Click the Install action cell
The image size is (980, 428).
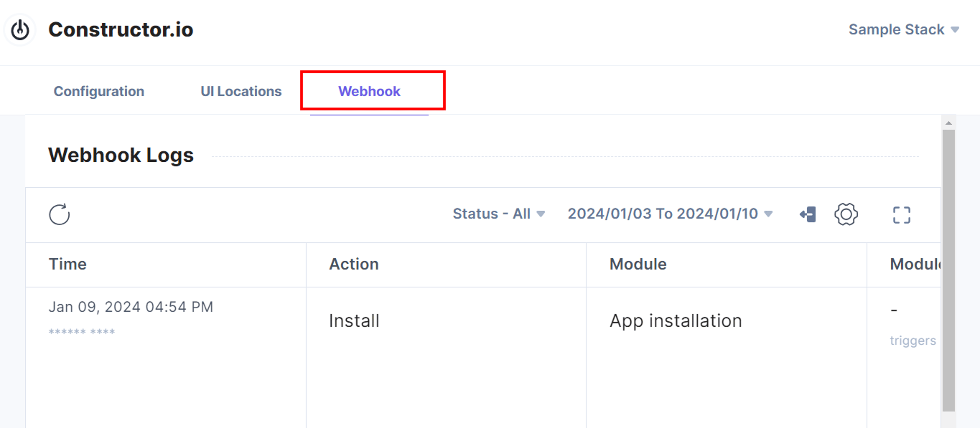tap(354, 321)
